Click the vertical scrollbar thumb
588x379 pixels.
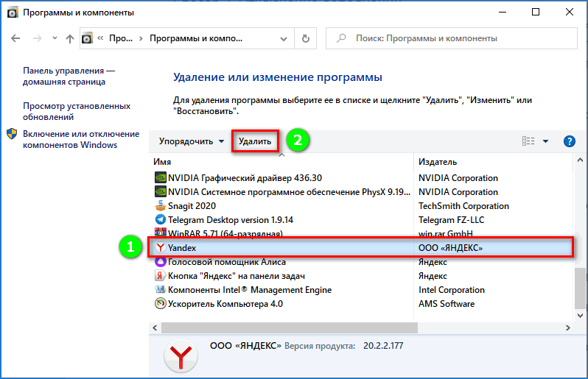[x=580, y=288]
